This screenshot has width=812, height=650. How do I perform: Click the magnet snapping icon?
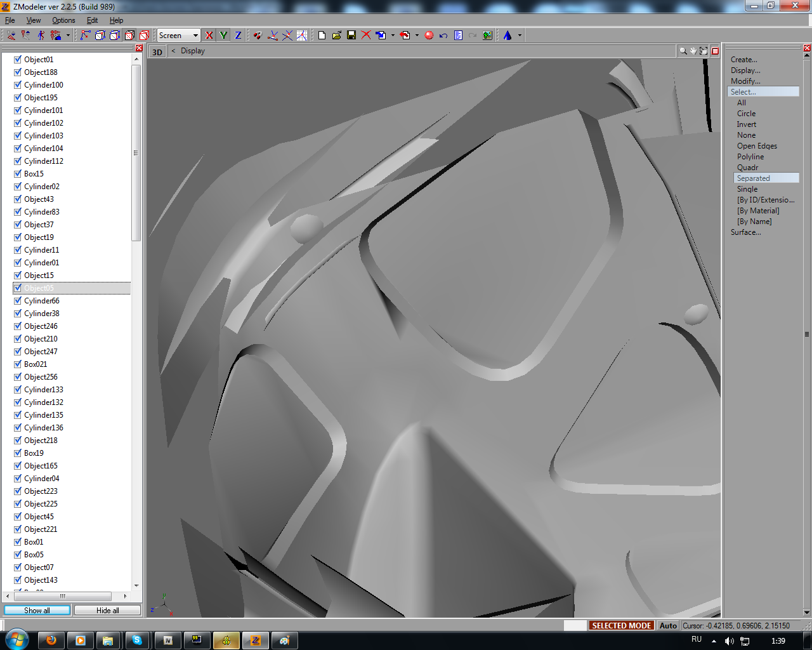pyautogui.click(x=258, y=36)
